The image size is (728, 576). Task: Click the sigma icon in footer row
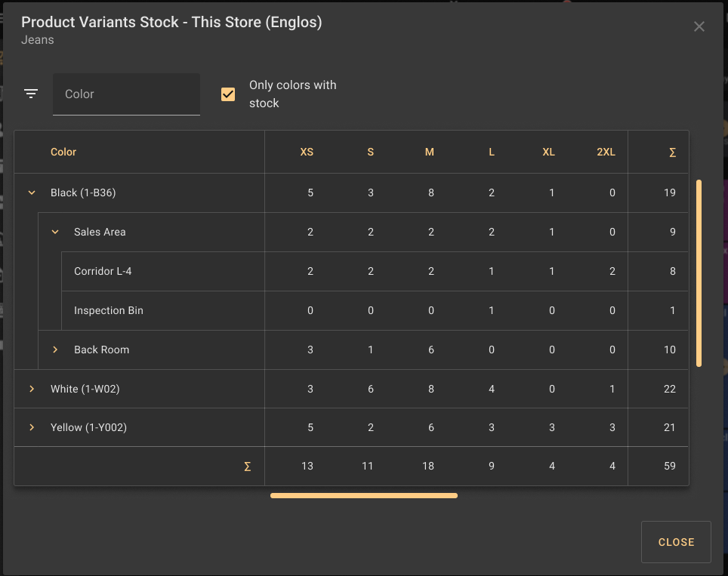[x=248, y=467]
